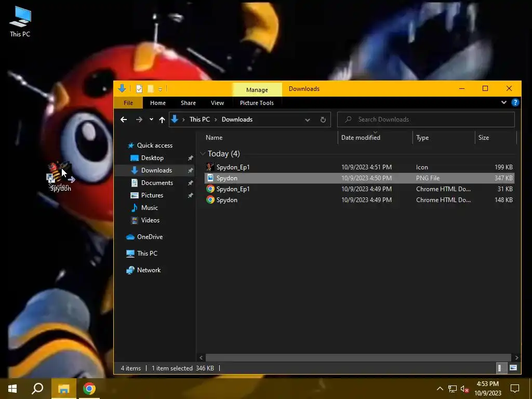
Task: Click the scroll right arrow in file list
Action: pyautogui.click(x=516, y=357)
